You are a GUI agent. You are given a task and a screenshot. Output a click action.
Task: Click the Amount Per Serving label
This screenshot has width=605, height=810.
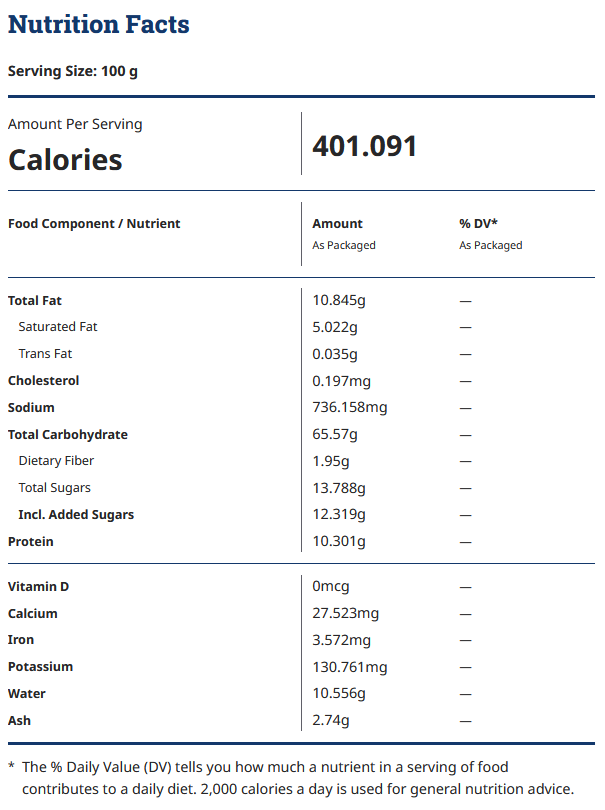pos(75,124)
